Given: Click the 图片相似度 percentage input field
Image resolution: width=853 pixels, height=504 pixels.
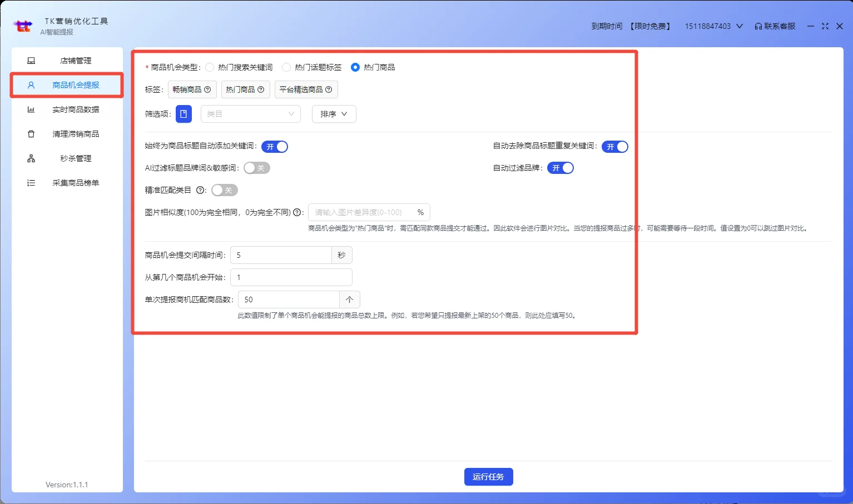Looking at the screenshot, I should tap(361, 212).
